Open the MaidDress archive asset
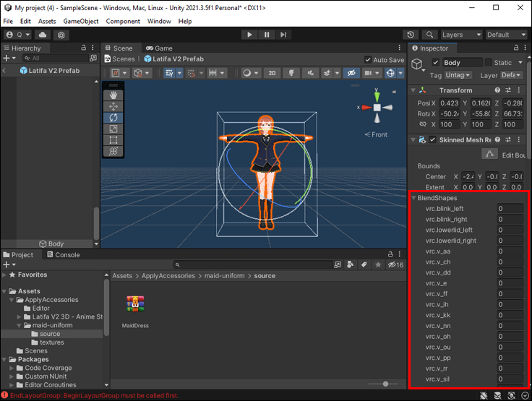 (135, 304)
